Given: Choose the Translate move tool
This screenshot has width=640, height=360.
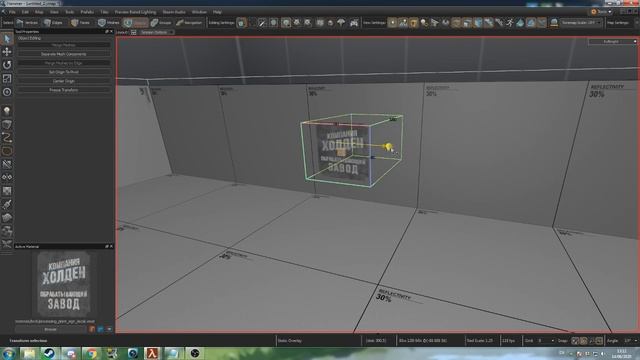Looking at the screenshot, I should (7, 51).
